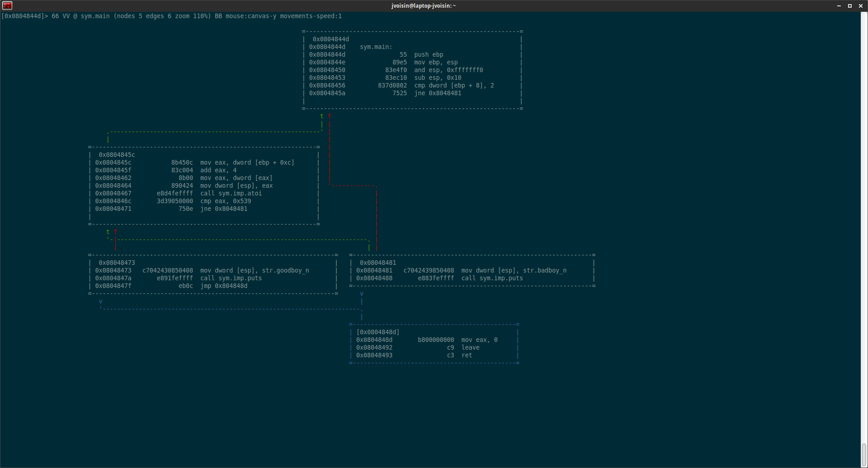Click the minimize window button
The image size is (868, 468).
[839, 6]
